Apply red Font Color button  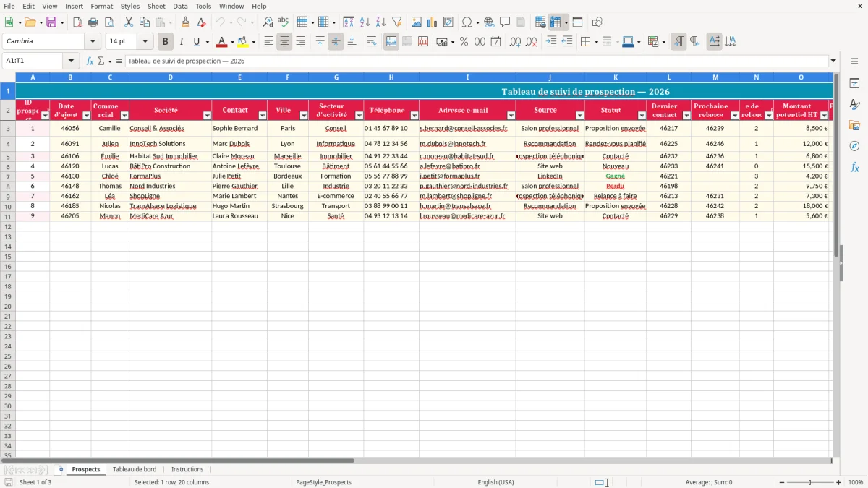pos(222,42)
